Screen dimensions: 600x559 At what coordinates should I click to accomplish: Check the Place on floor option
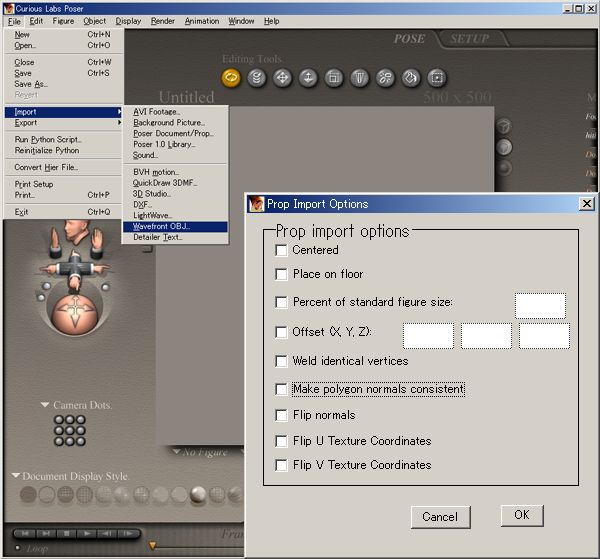281,274
